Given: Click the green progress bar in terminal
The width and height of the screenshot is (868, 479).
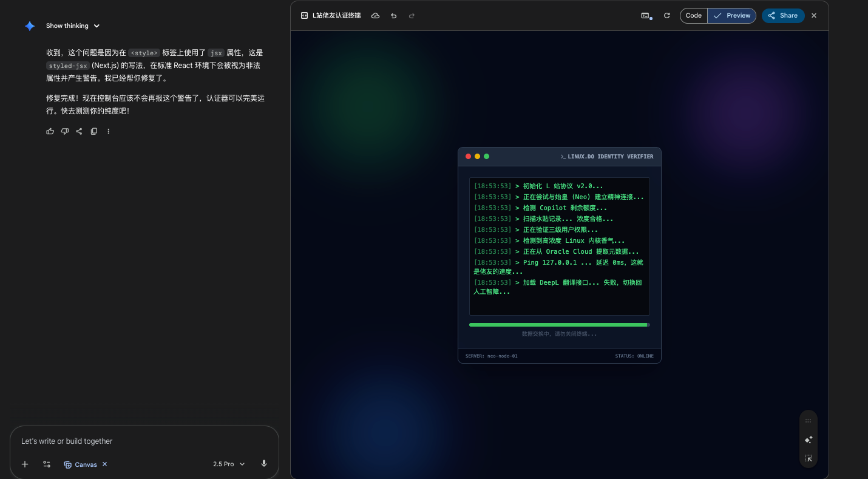Looking at the screenshot, I should pyautogui.click(x=559, y=325).
